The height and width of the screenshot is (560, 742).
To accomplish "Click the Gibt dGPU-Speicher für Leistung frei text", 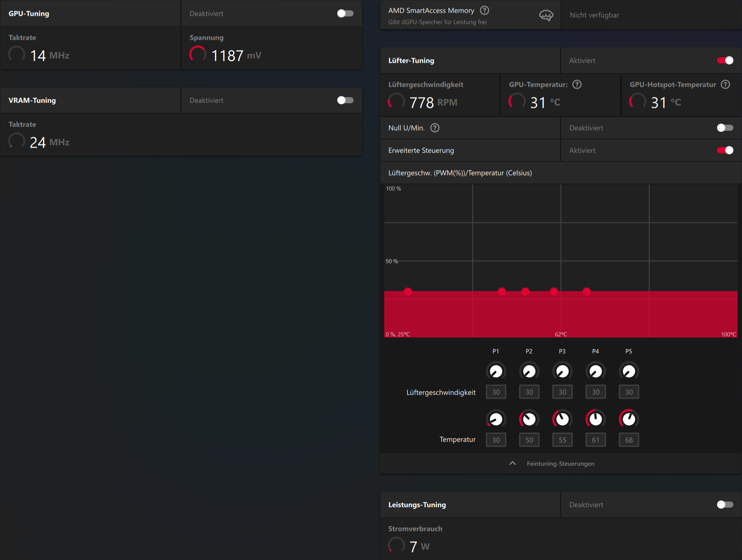I will (x=437, y=22).
